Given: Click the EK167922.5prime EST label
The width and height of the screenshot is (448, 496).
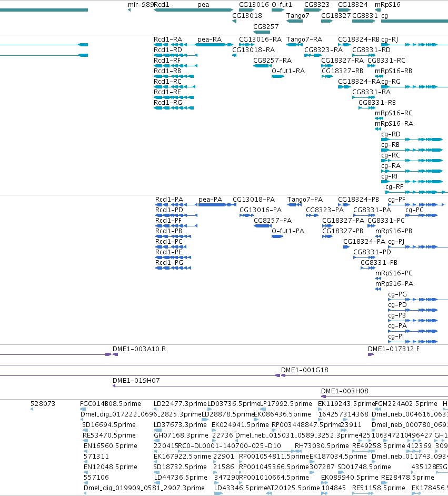Looking at the screenshot, I should 182,456.
